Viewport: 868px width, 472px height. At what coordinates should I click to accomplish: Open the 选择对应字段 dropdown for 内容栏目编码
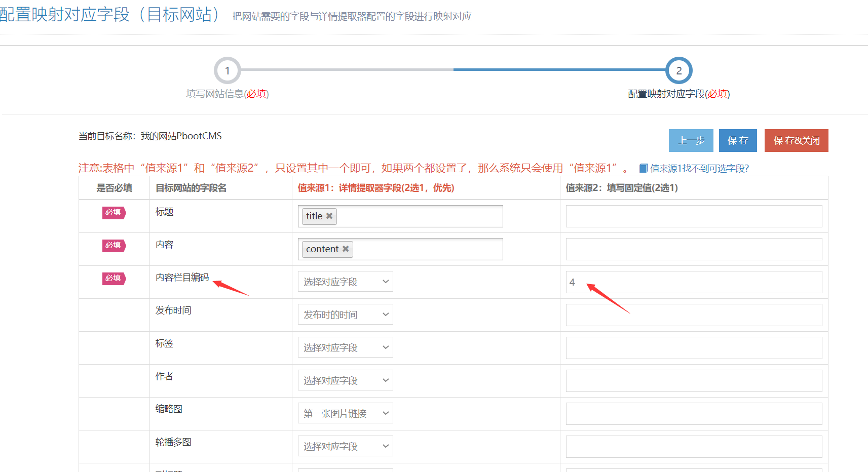pos(345,281)
